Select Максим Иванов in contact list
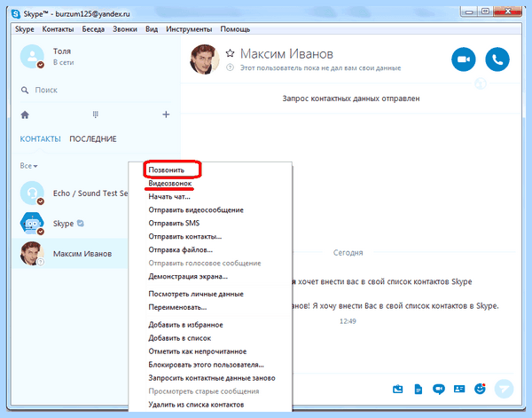This screenshot has width=532, height=418. point(70,254)
